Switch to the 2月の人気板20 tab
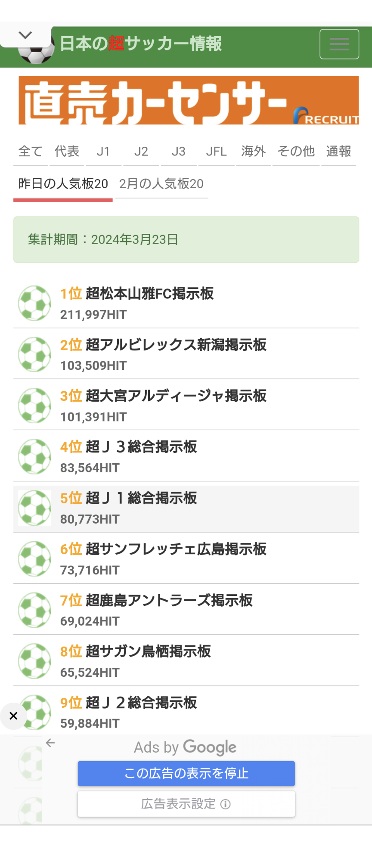This screenshot has width=372, height=868. click(x=161, y=184)
